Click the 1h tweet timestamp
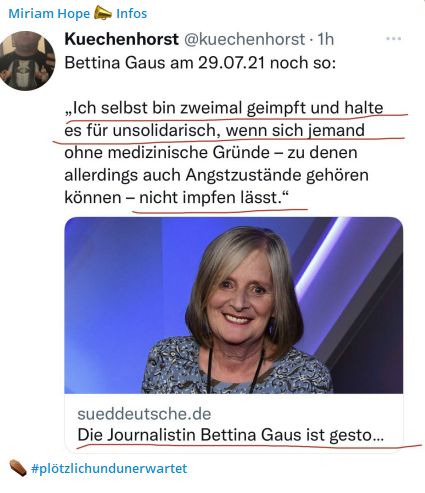 [x=325, y=39]
